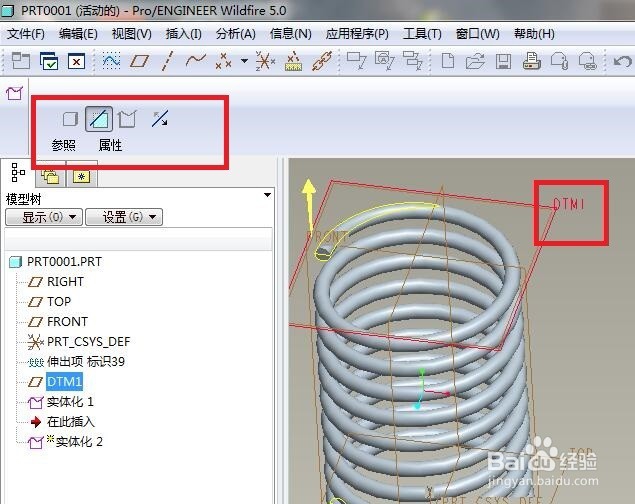Click the Print icon
The width and height of the screenshot is (635, 504).
(x=532, y=61)
